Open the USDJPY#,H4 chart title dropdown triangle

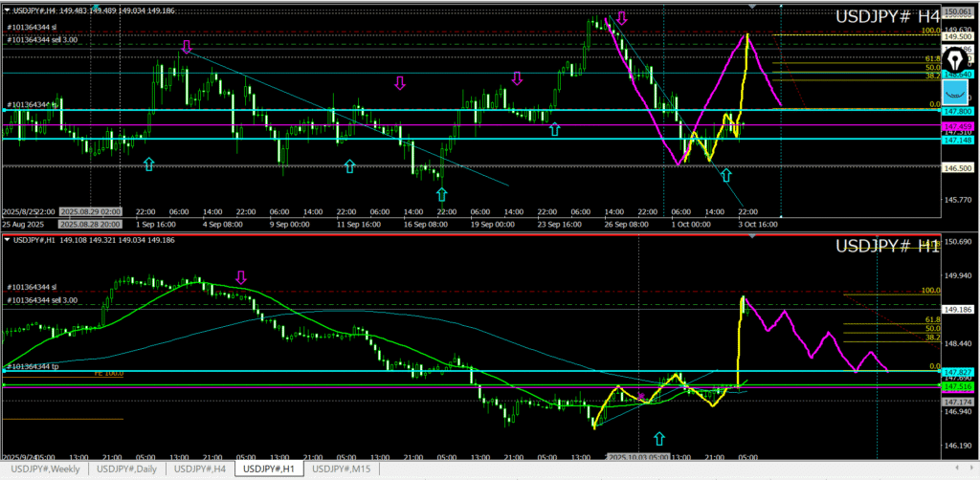point(8,10)
